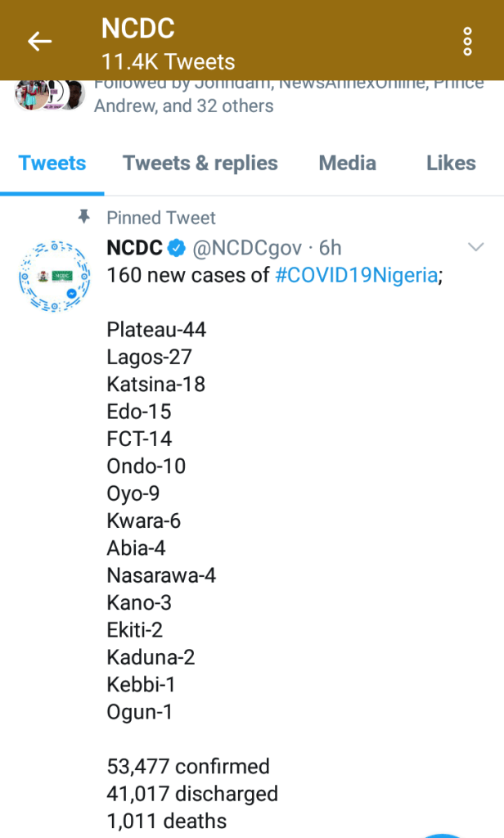
Task: Click the NCDC verified badge icon
Action: [175, 248]
